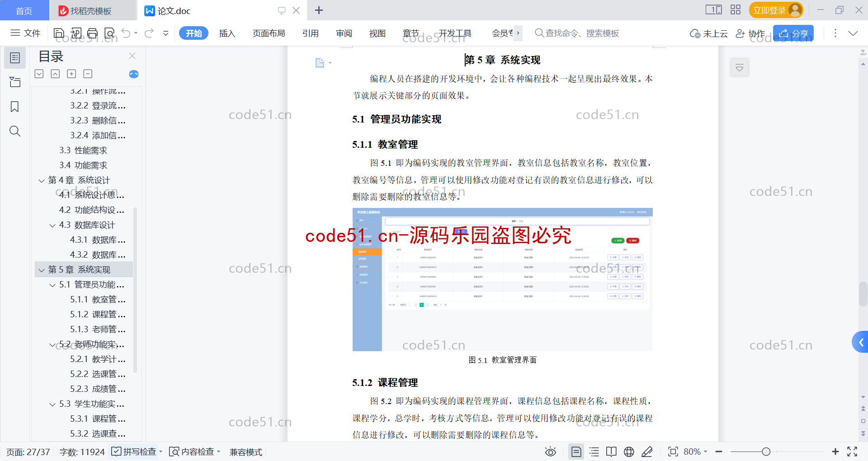Click the blue smart outline icon
The width and height of the screenshot is (868, 461).
134,74
